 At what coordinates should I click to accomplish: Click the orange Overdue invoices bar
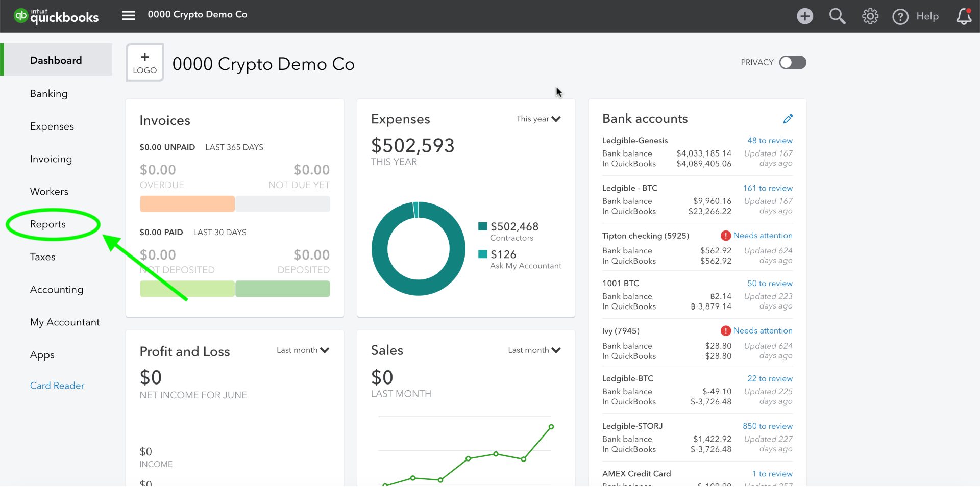click(x=187, y=204)
